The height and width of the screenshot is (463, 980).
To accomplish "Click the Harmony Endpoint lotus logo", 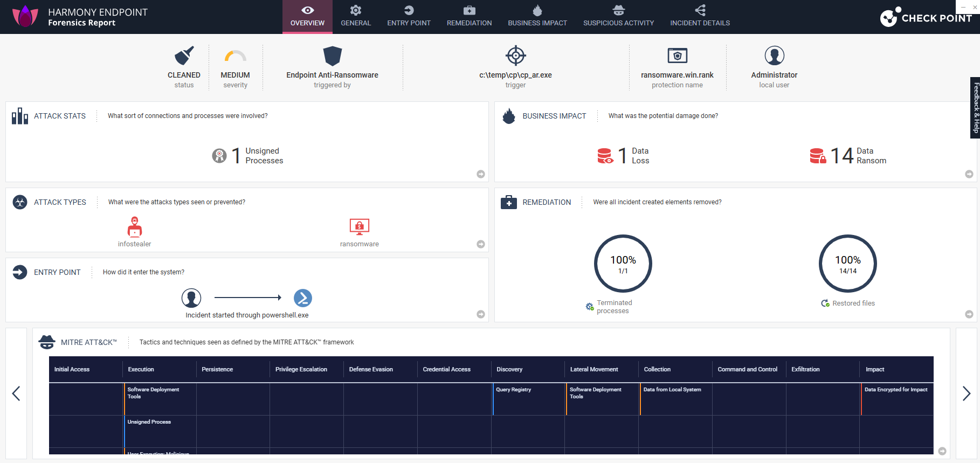I will pos(25,16).
